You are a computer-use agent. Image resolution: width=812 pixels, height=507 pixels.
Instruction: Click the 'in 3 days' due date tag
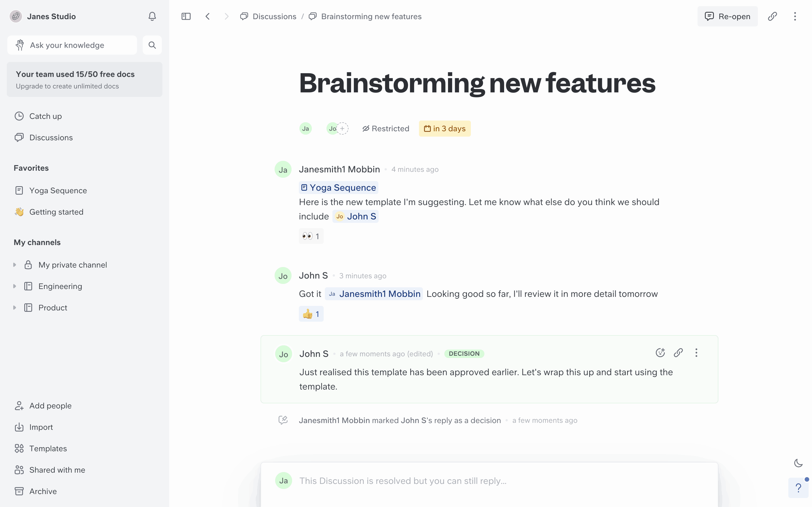click(x=445, y=128)
